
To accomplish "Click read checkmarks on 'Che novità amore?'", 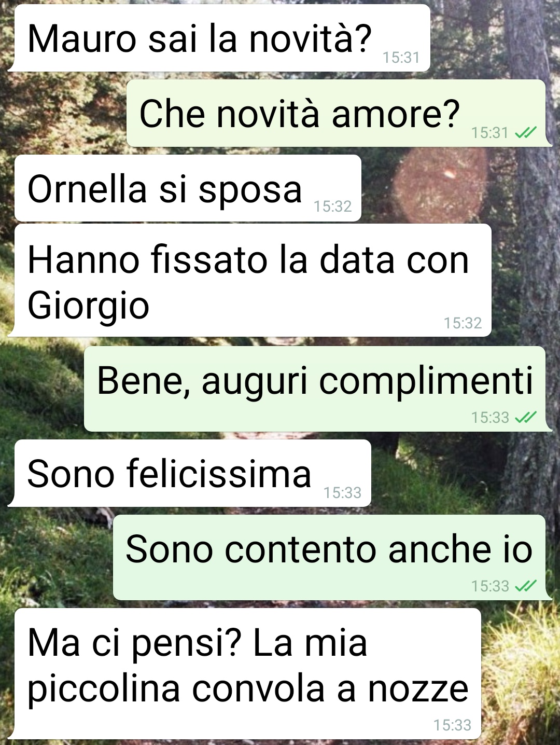I will click(x=526, y=133).
